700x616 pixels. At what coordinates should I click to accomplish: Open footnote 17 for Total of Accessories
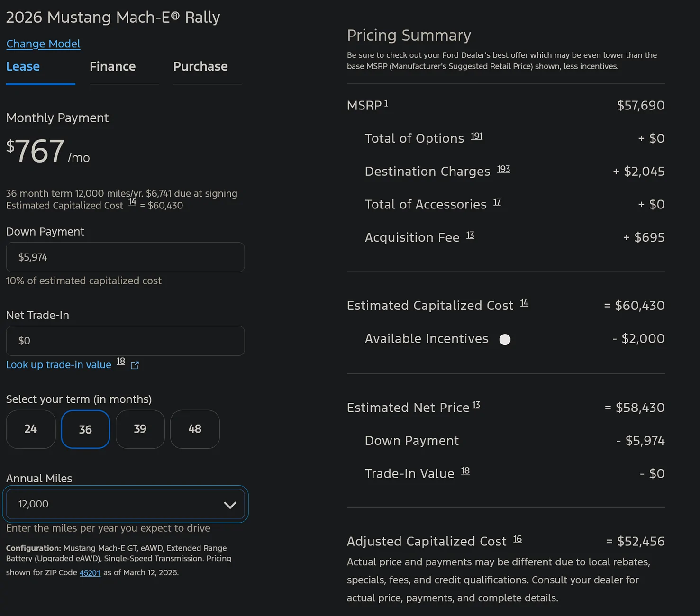click(x=497, y=202)
